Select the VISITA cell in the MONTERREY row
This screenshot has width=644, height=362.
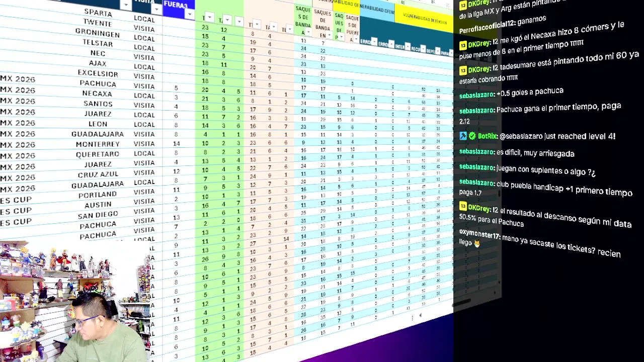point(144,144)
